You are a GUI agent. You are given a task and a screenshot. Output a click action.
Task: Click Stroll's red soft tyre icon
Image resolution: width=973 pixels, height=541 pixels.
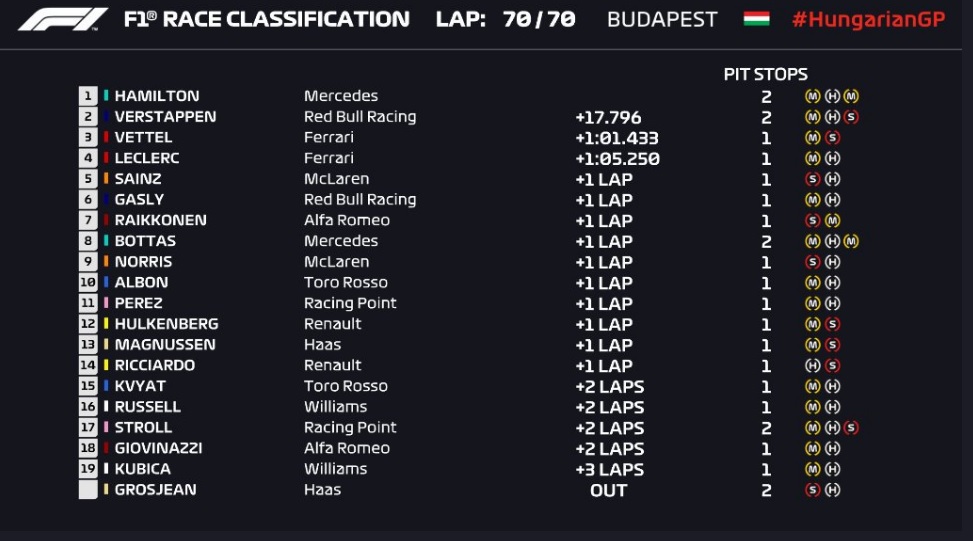coord(851,427)
